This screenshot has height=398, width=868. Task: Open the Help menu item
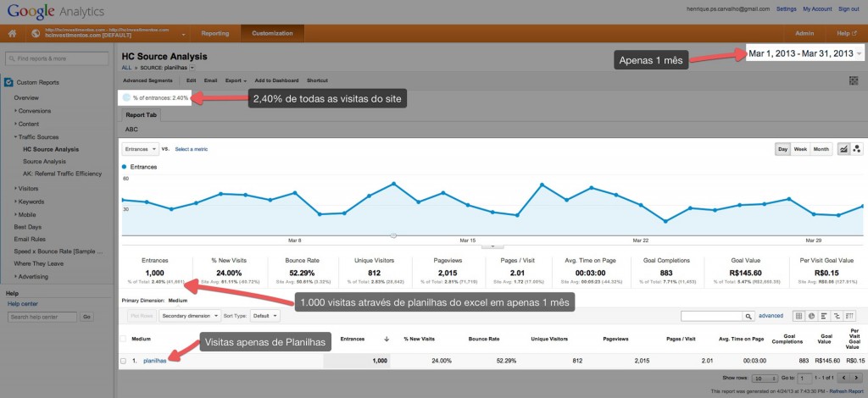click(847, 34)
